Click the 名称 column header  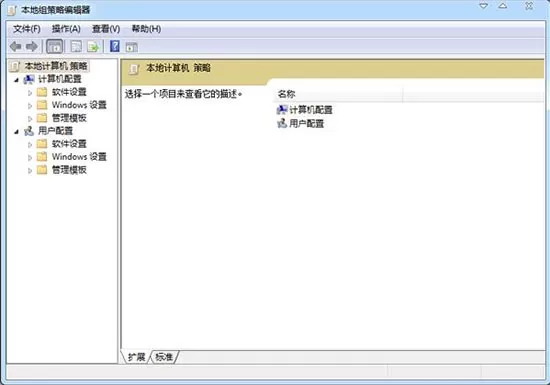point(337,94)
